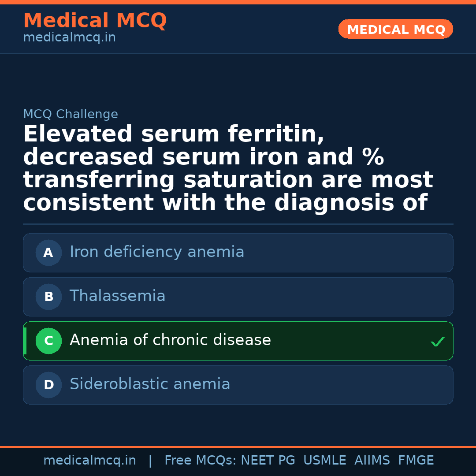This screenshot has width=476, height=476.
Task: Open the medicalmcq.in link under the header title
Action: (69, 38)
